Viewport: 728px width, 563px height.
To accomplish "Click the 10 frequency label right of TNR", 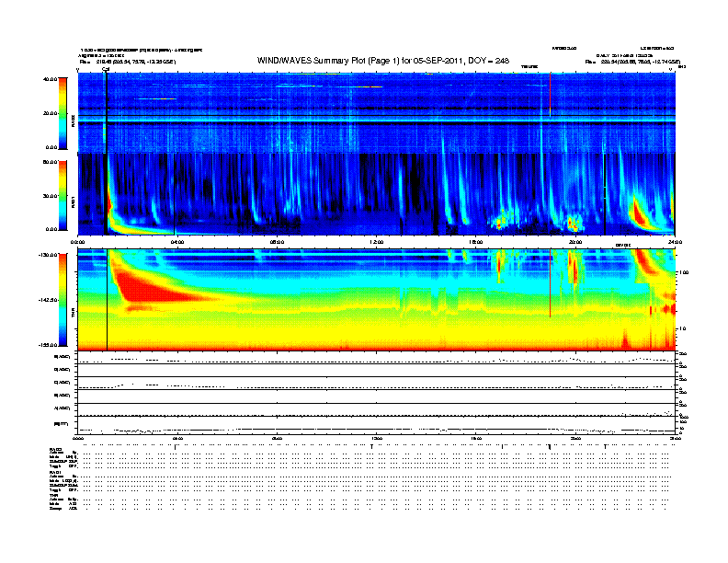I will [x=682, y=329].
